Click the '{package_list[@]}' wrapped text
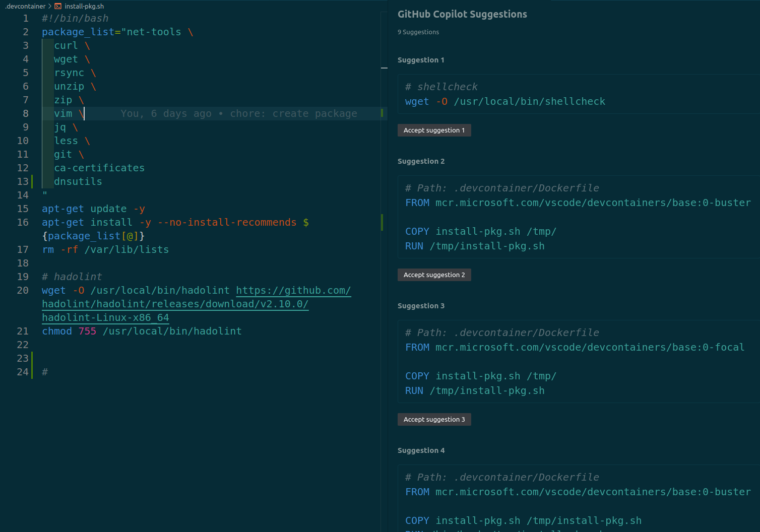 click(x=93, y=236)
